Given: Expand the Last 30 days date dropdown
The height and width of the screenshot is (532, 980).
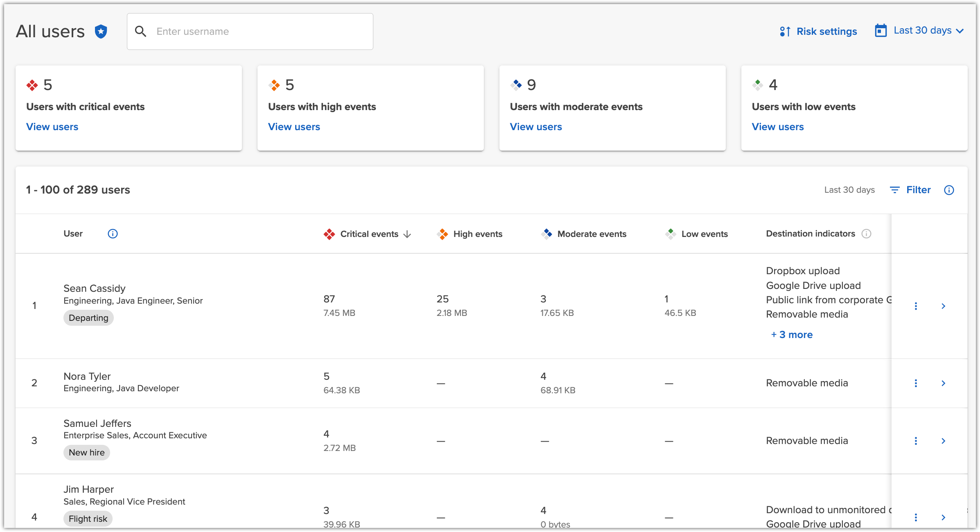Looking at the screenshot, I should [x=919, y=31].
